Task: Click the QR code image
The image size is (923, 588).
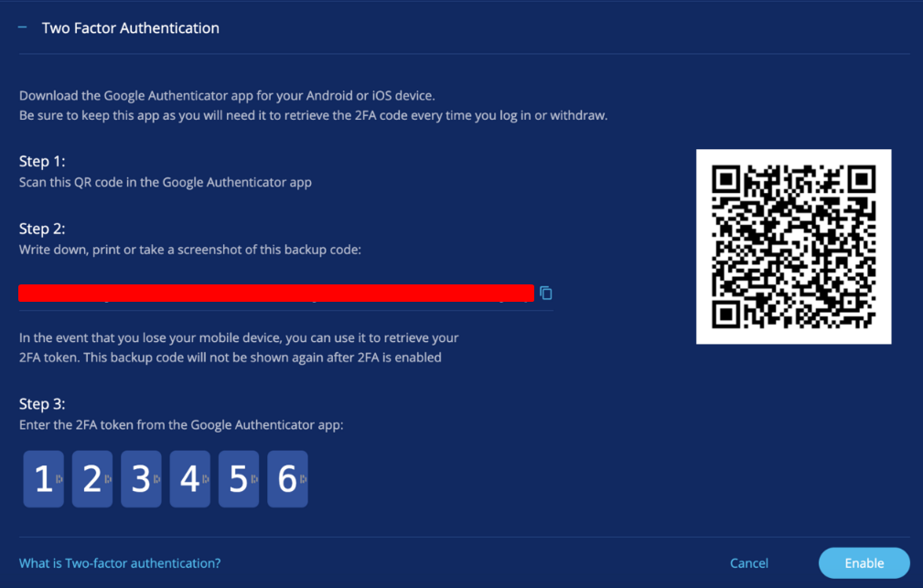Action: pyautogui.click(x=793, y=246)
